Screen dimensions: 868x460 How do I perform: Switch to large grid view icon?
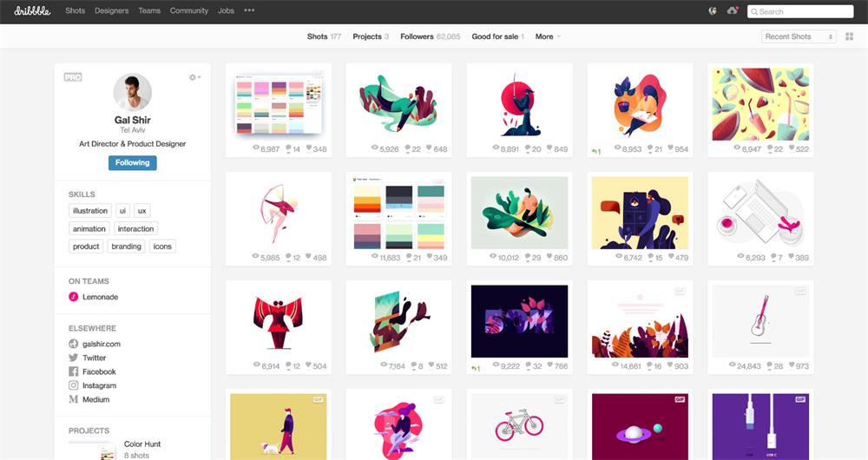click(849, 36)
